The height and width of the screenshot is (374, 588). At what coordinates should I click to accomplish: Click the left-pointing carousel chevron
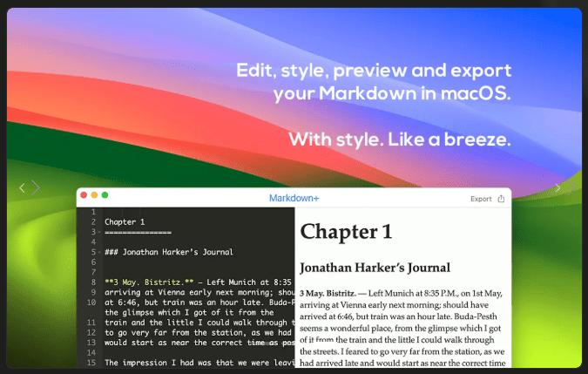click(x=22, y=187)
